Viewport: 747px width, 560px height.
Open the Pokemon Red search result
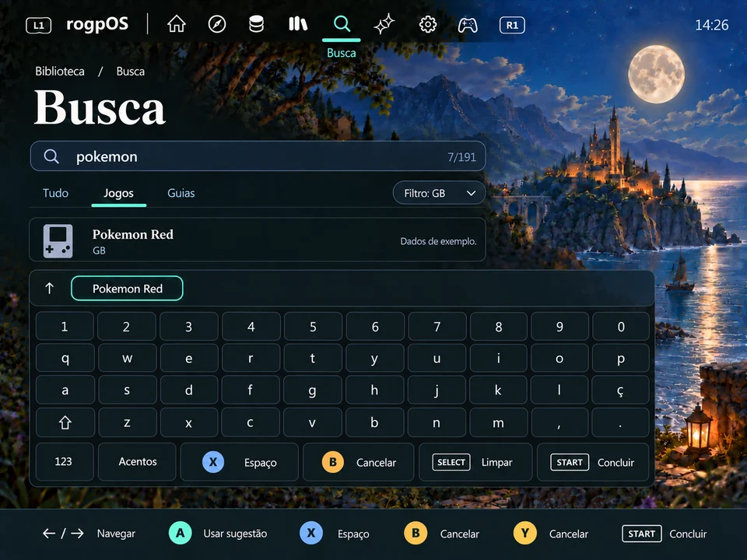(258, 240)
